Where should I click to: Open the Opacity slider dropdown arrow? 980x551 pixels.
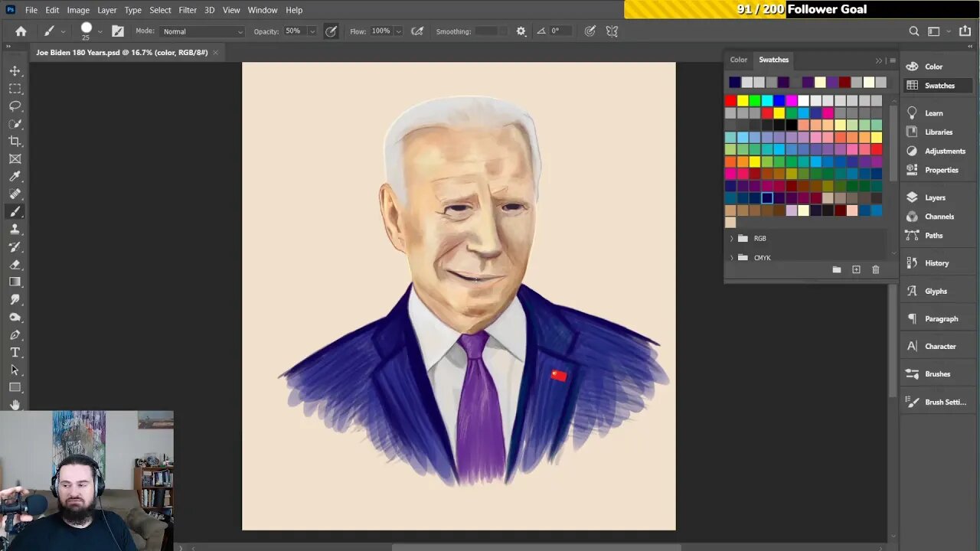click(x=312, y=31)
